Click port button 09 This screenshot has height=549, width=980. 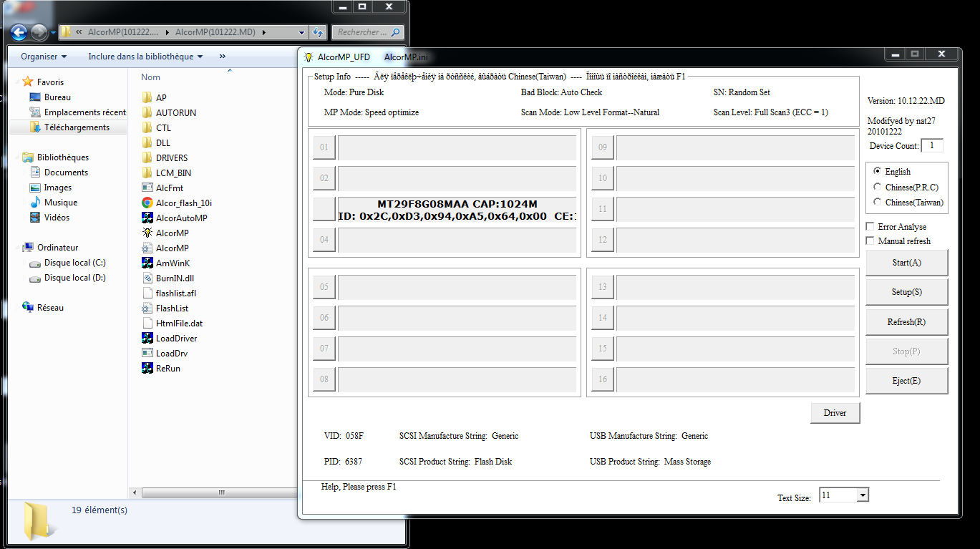point(603,148)
